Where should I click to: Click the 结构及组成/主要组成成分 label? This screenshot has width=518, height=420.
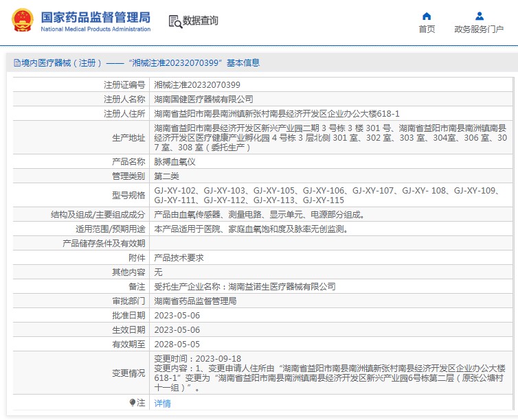tap(98, 215)
